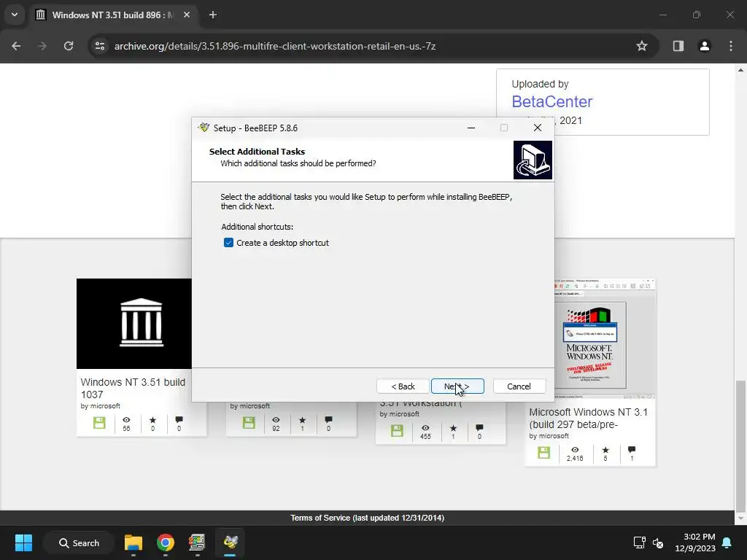The height and width of the screenshot is (560, 747).
Task: Click software icon on 92-views card
Action: tap(249, 423)
